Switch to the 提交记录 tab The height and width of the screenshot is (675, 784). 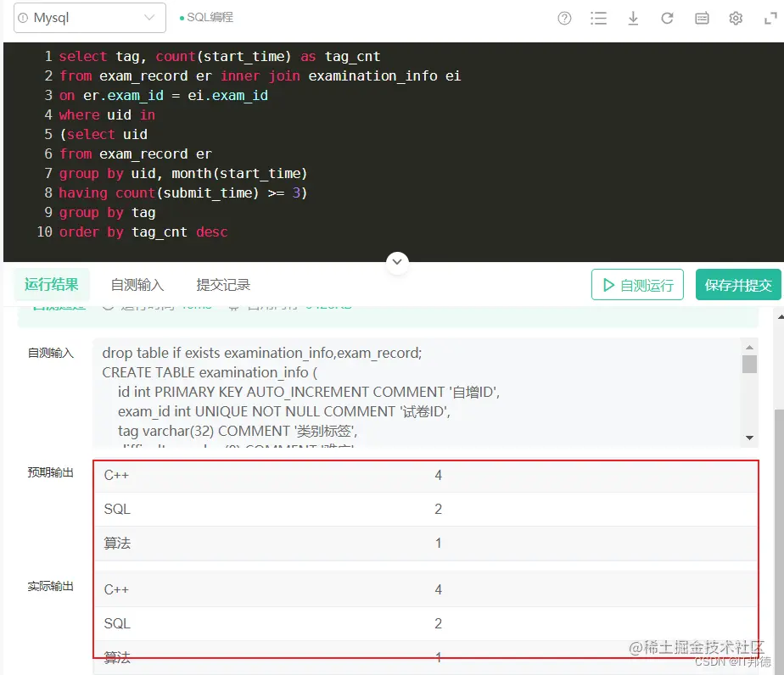coord(223,285)
